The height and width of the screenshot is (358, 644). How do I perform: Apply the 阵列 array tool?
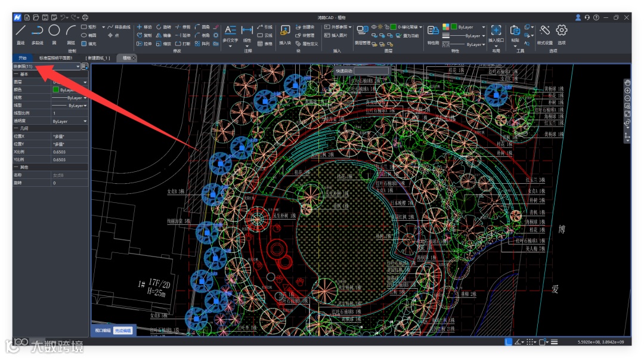203,44
